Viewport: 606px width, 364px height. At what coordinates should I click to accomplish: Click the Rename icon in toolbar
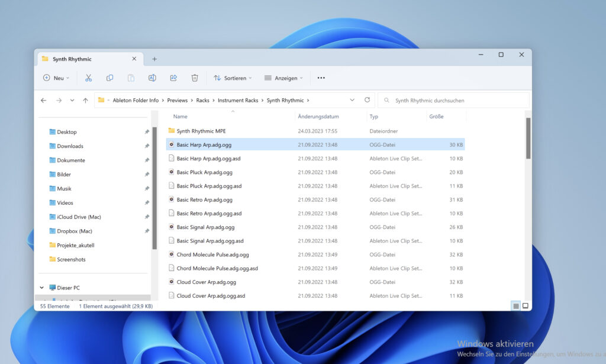(152, 78)
